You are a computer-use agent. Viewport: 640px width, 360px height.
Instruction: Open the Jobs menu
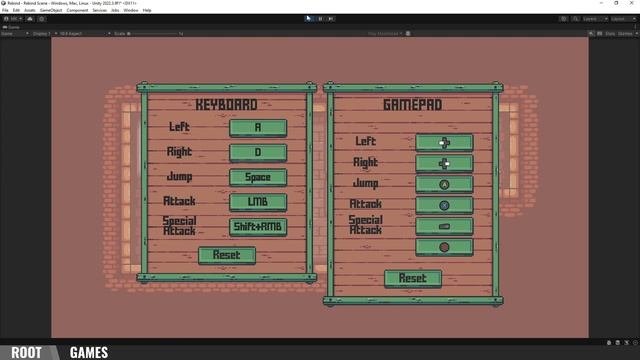(x=115, y=10)
